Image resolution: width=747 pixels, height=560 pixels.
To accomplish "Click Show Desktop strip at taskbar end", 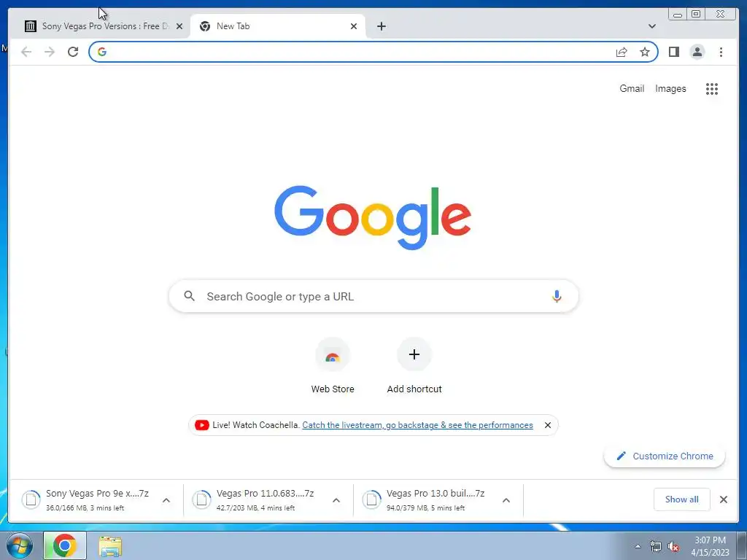I will 742,545.
